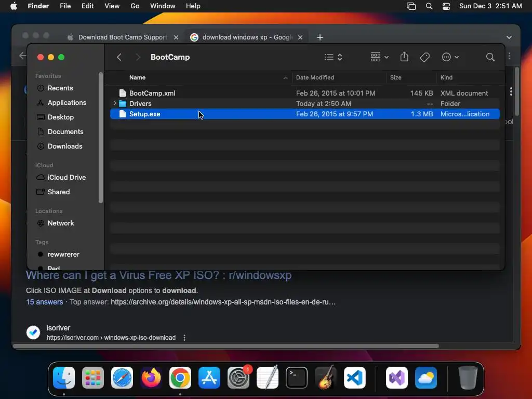Open the File menu

pyautogui.click(x=65, y=6)
